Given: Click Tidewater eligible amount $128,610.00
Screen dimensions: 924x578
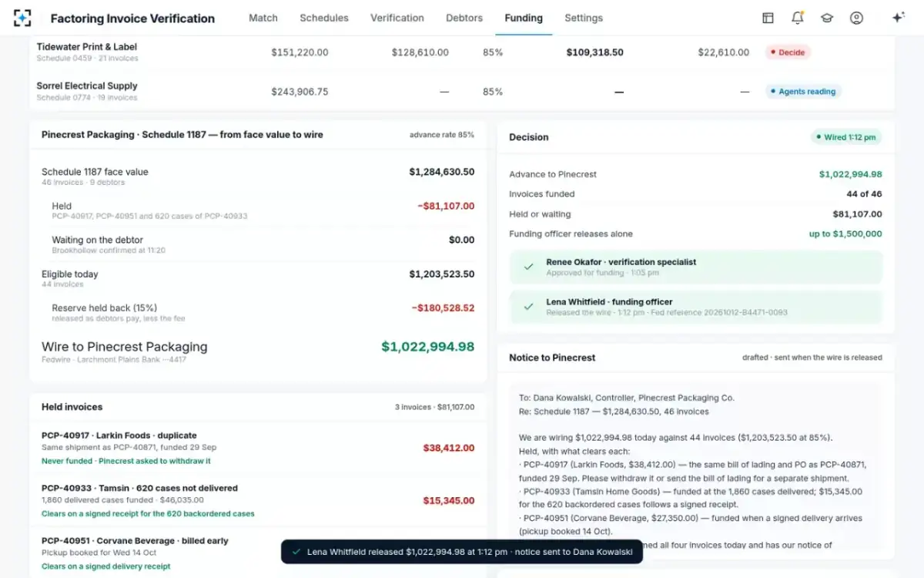Looking at the screenshot, I should click(x=420, y=52).
